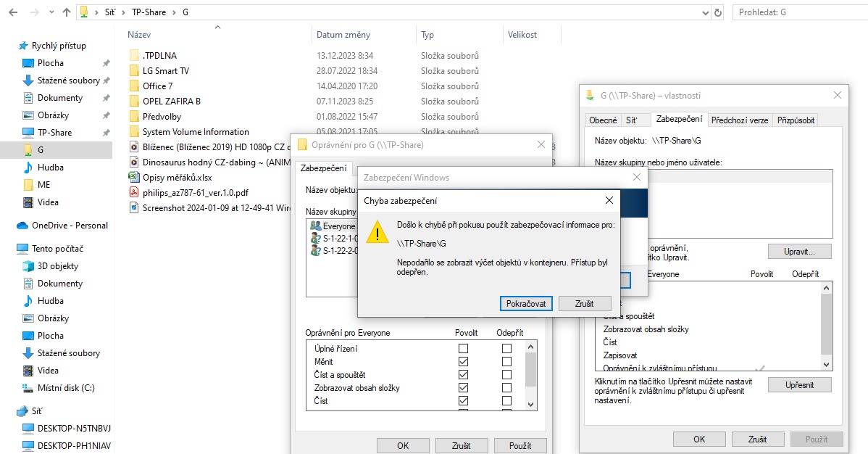The image size is (868, 454).
Task: Select the Everyone group in permissions list
Action: tap(338, 226)
